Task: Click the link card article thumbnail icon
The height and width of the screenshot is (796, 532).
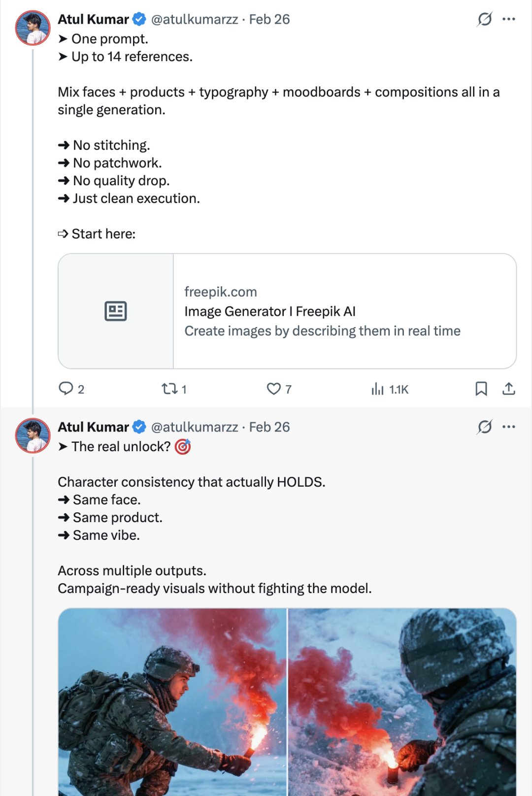Action: pyautogui.click(x=116, y=311)
